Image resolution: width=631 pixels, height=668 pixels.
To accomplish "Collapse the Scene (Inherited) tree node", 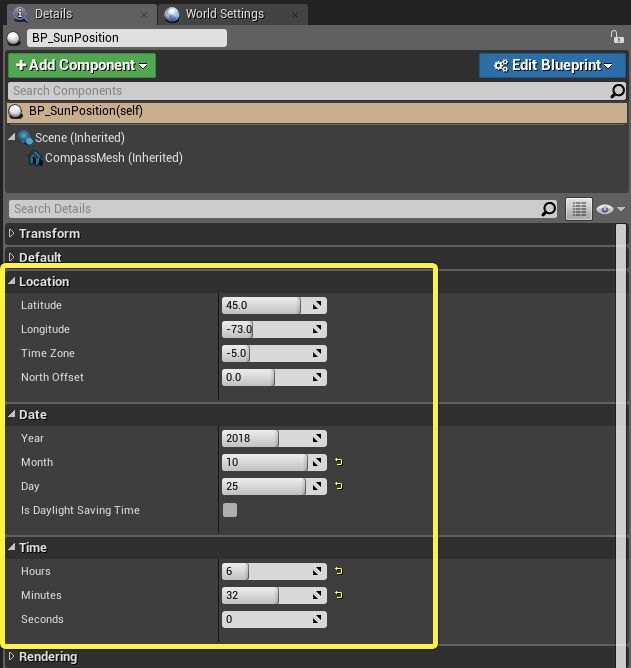I will (12, 137).
